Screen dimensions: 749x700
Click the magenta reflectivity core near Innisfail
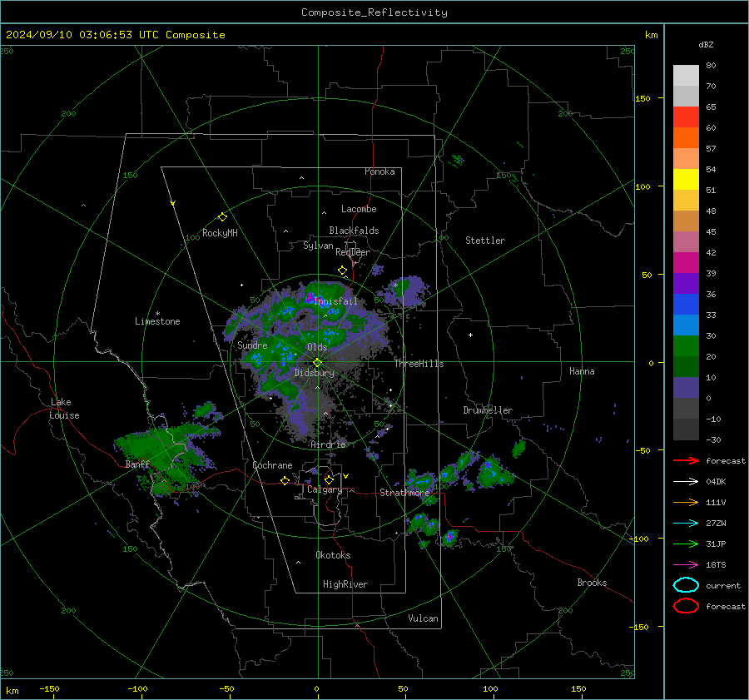[310, 297]
